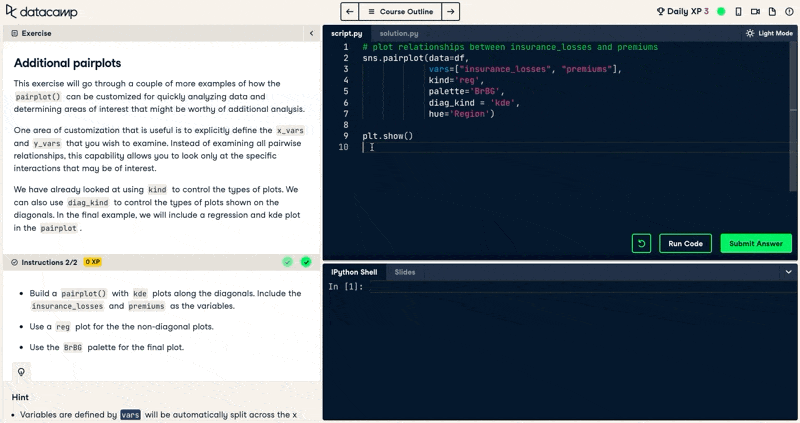Switch to solution.py tab
Screen dimensions: 800x423
coord(399,33)
